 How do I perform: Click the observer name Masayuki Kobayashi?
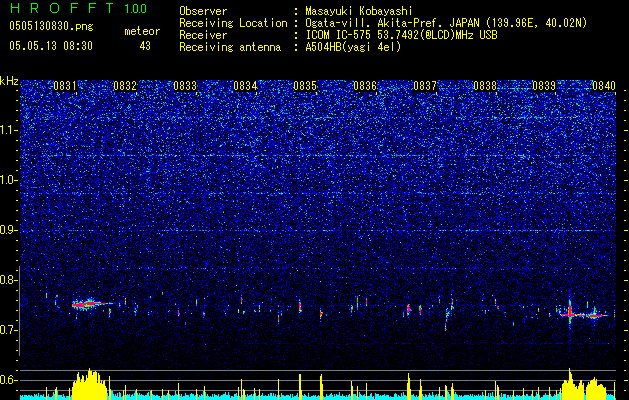click(x=359, y=11)
